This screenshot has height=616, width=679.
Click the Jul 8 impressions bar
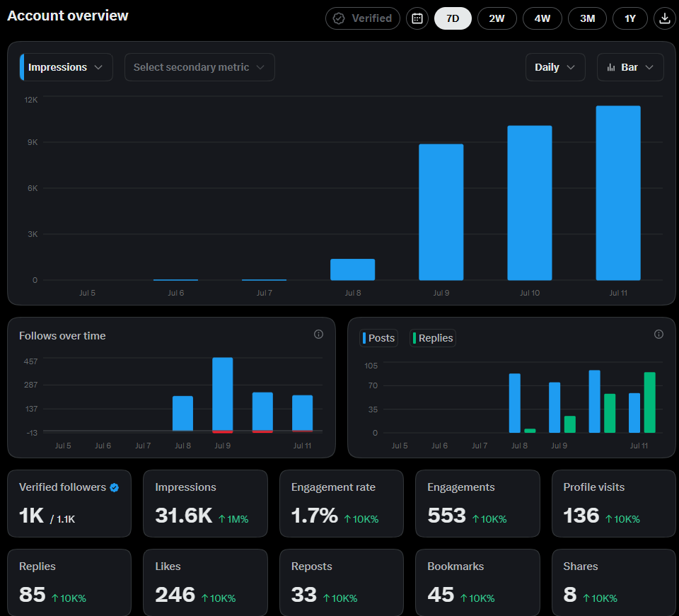(352, 269)
